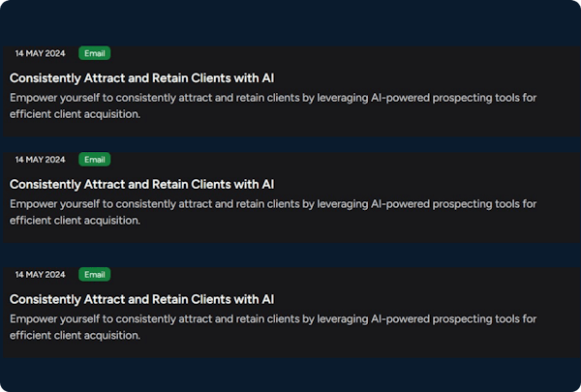
Task: Click the Email badge on the third card
Action: click(x=94, y=275)
